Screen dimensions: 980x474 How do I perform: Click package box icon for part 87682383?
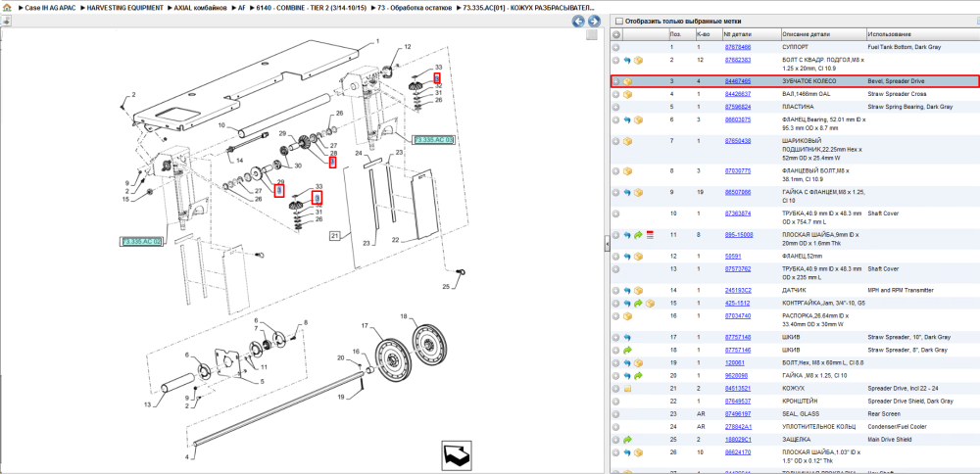click(x=638, y=61)
